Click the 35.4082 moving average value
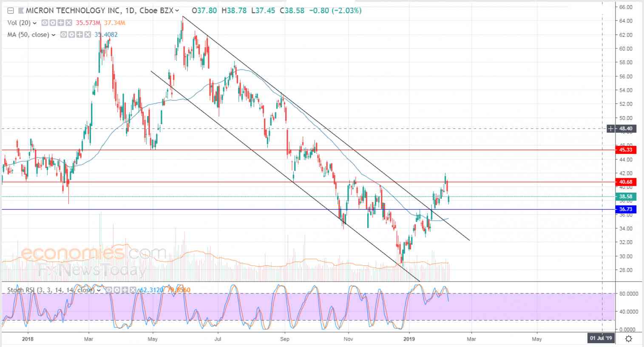The height and width of the screenshot is (347, 644). [x=106, y=35]
